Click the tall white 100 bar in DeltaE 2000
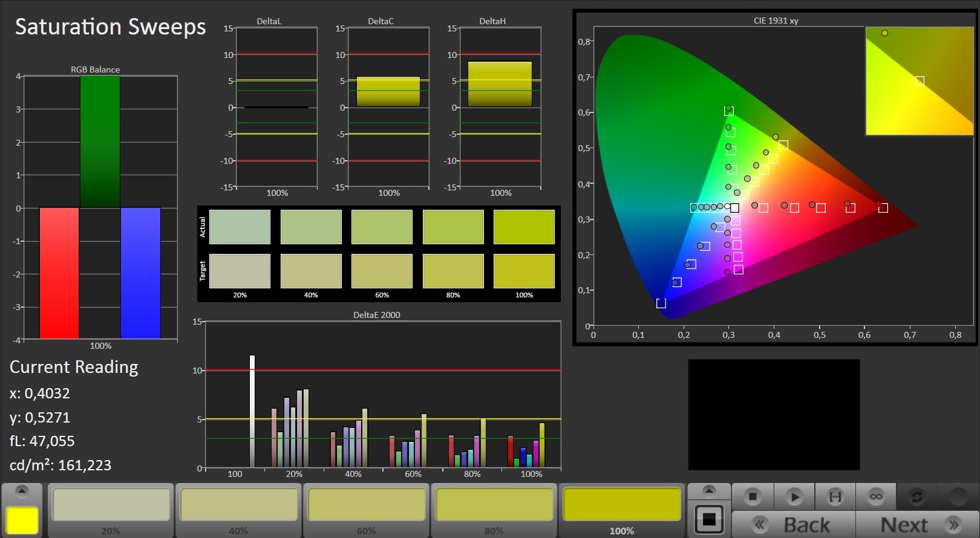 [x=252, y=411]
